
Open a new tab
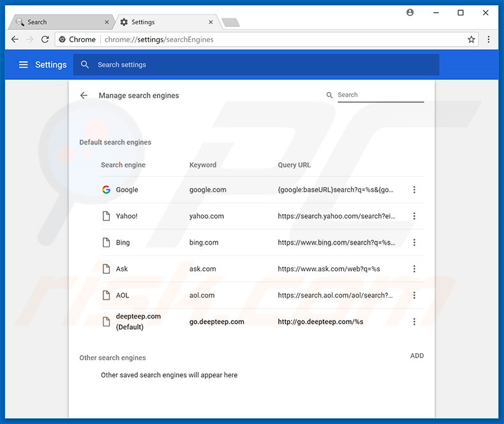click(231, 22)
